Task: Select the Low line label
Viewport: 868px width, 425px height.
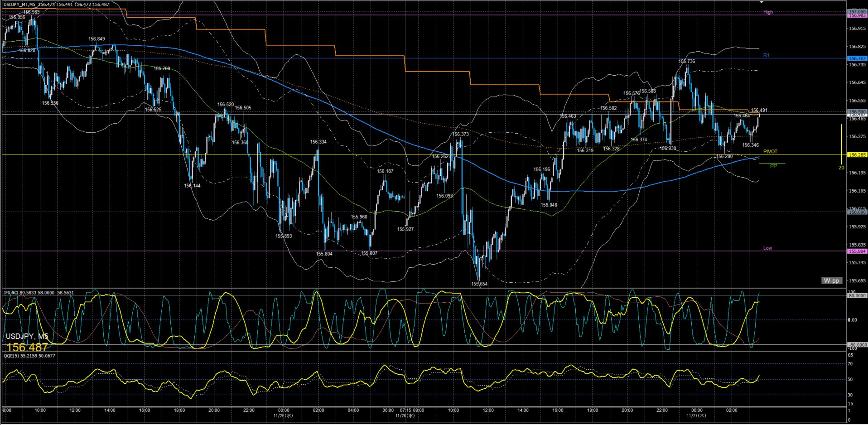Action: click(x=767, y=248)
